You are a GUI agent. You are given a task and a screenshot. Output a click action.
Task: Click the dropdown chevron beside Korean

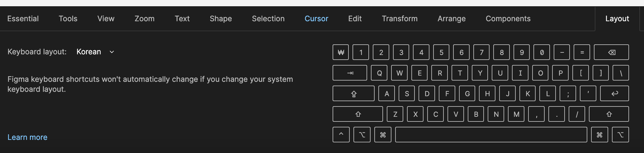(112, 52)
